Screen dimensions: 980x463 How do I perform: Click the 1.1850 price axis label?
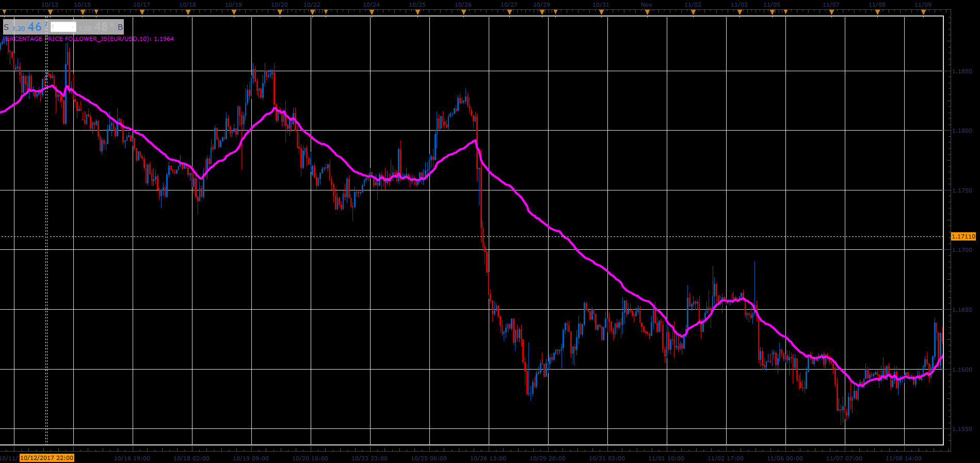pyautogui.click(x=962, y=71)
